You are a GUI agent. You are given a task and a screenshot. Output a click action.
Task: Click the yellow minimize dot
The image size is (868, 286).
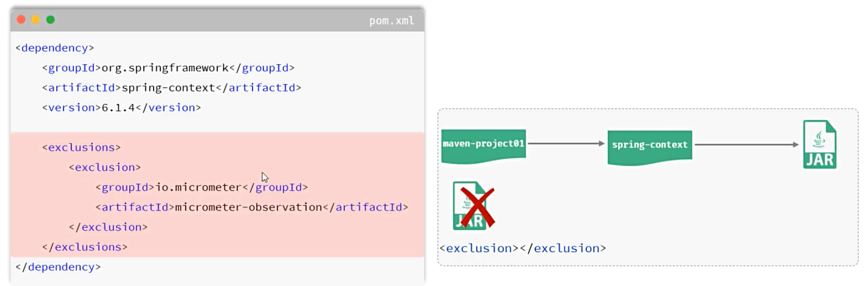click(x=35, y=20)
